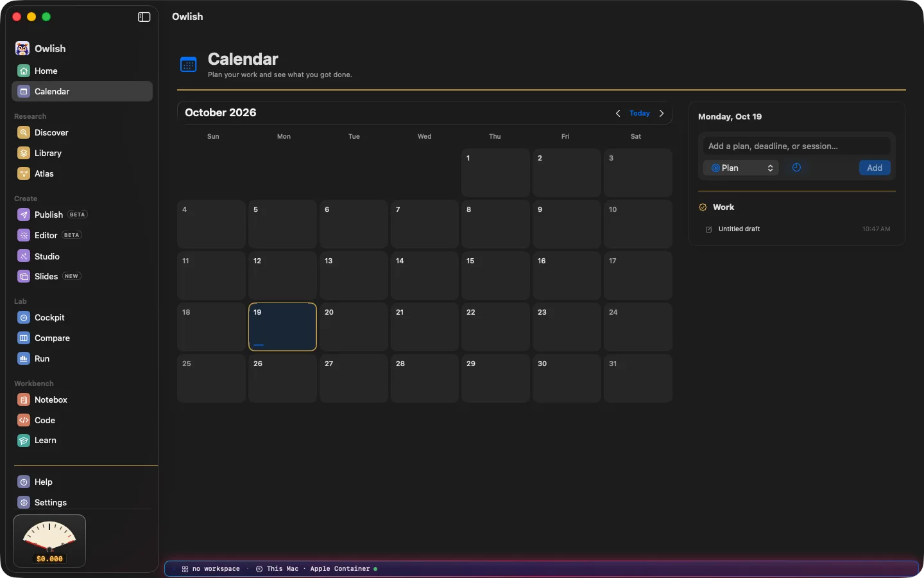Viewport: 924px width, 578px height.
Task: Open the Library icon
Action: 24,153
